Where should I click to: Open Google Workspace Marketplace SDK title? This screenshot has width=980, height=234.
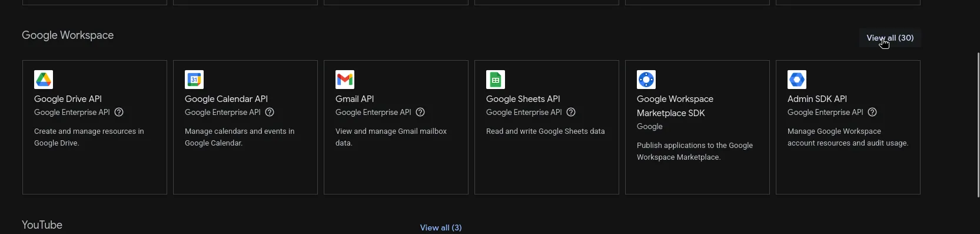pos(675,106)
